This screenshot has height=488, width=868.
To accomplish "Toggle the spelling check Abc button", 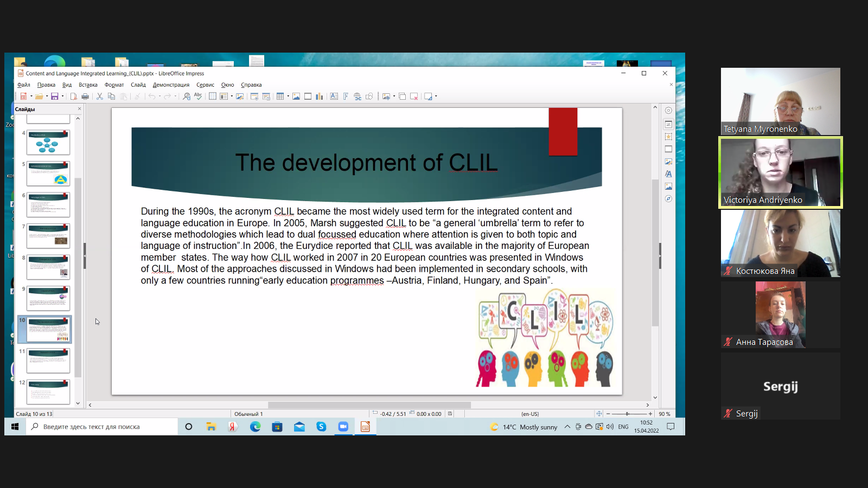I will tap(198, 97).
